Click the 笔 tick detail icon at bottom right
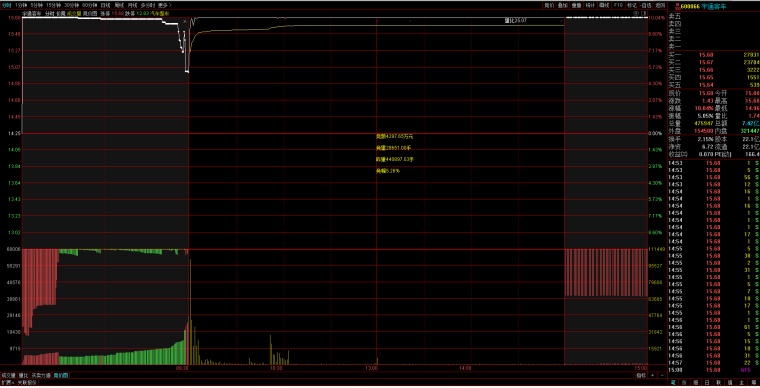 click(673, 383)
